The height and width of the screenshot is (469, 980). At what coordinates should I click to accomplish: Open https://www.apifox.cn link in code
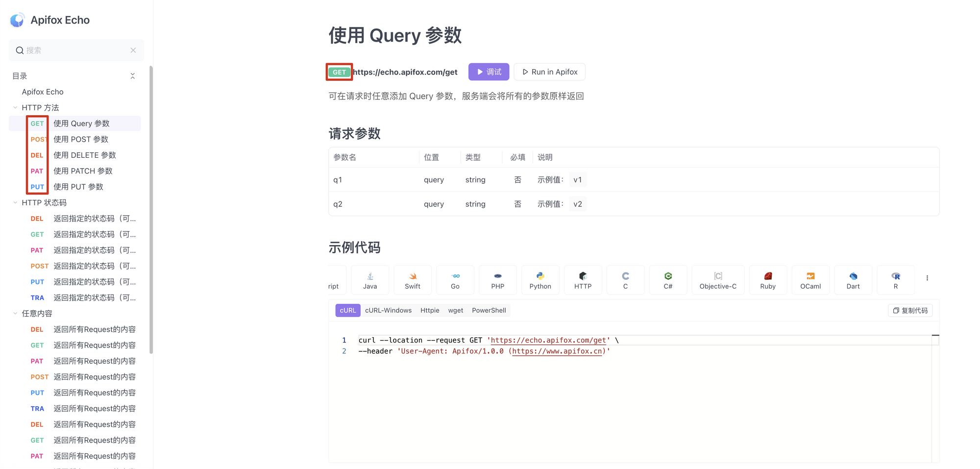tap(557, 351)
